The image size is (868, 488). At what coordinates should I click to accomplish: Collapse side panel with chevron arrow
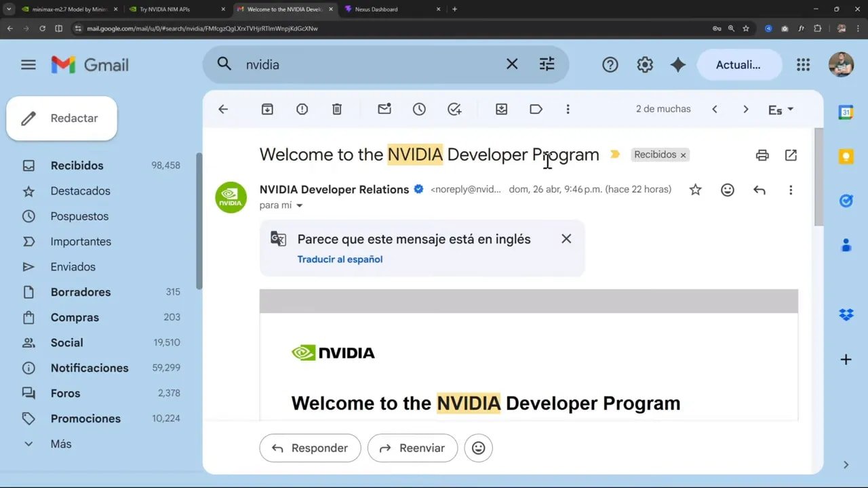point(846,464)
